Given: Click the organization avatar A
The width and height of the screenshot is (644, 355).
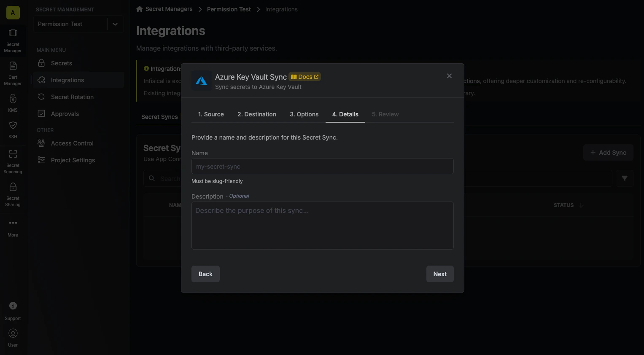Looking at the screenshot, I should point(13,13).
